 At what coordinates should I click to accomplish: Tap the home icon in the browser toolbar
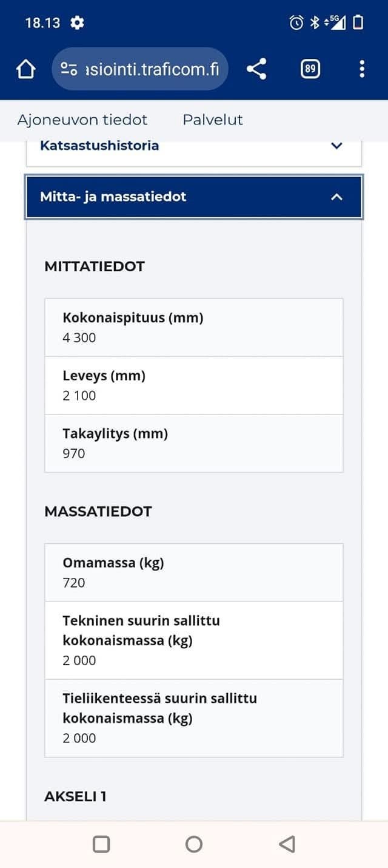pyautogui.click(x=25, y=69)
